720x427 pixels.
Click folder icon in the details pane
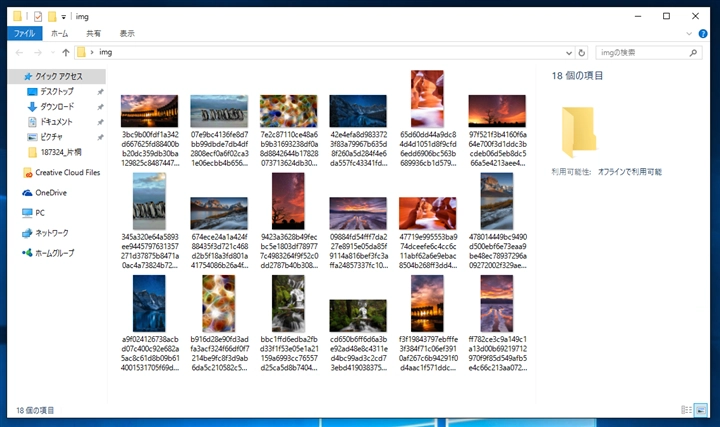pyautogui.click(x=579, y=132)
